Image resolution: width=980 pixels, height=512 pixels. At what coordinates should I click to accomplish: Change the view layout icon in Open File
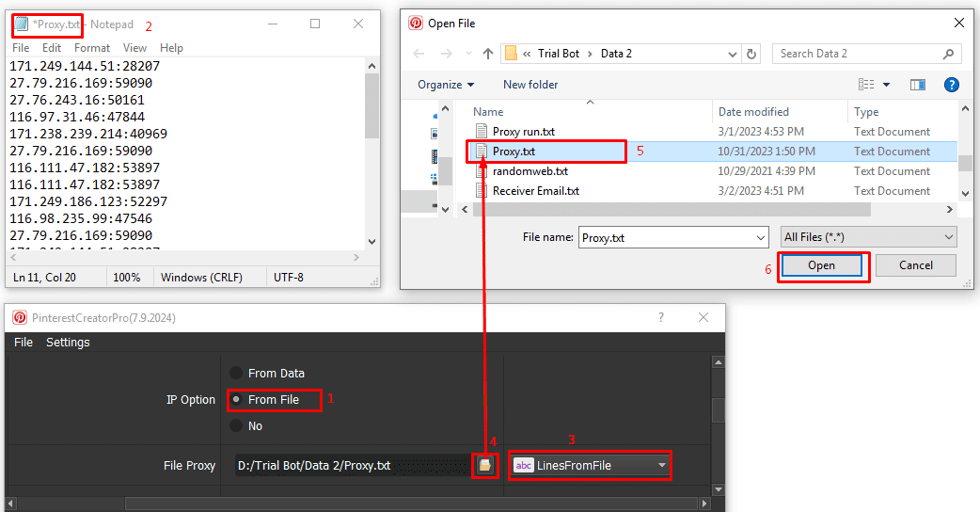[x=866, y=85]
